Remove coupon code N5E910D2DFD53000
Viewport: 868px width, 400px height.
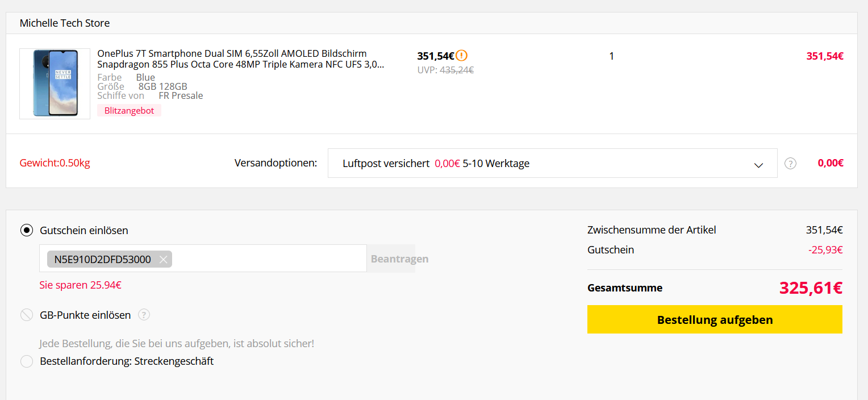click(x=164, y=260)
